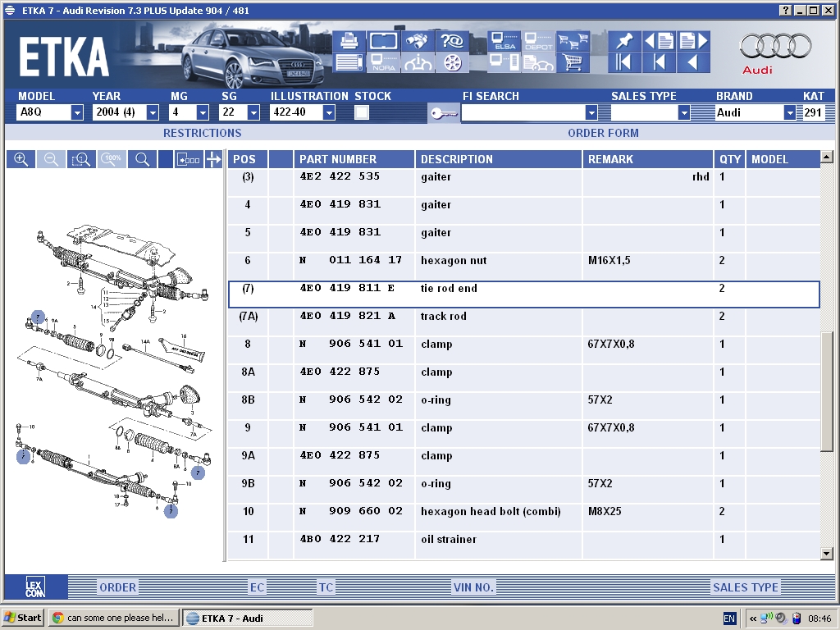
Task: Open the vehicle info icon
Action: click(418, 62)
